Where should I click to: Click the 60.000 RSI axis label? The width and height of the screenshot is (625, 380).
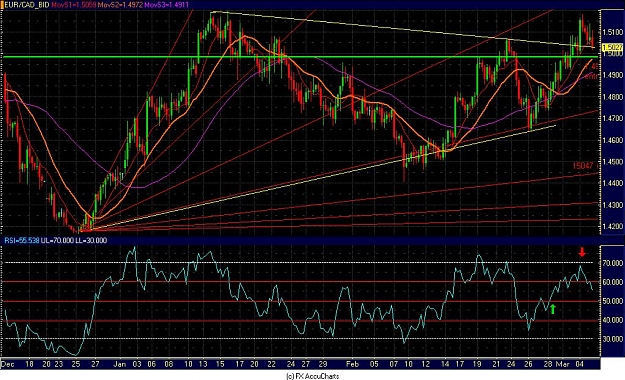tap(613, 282)
